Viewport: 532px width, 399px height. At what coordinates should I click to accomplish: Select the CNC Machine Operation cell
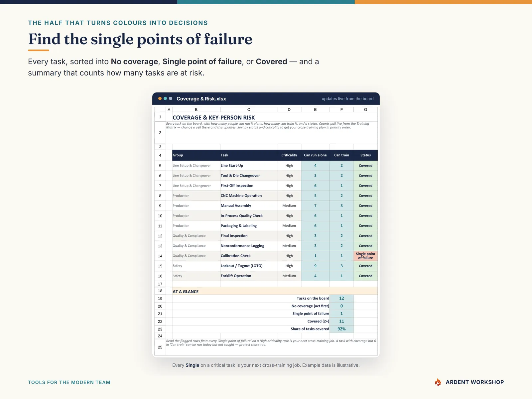pyautogui.click(x=249, y=196)
